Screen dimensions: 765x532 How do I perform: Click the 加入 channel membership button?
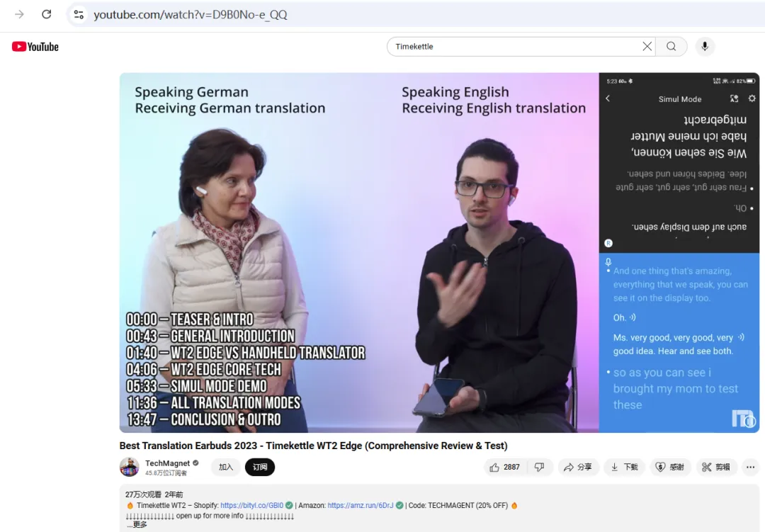pos(225,467)
